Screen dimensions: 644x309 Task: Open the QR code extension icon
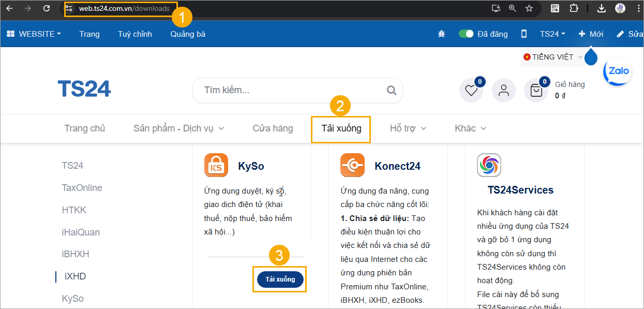[x=556, y=8]
